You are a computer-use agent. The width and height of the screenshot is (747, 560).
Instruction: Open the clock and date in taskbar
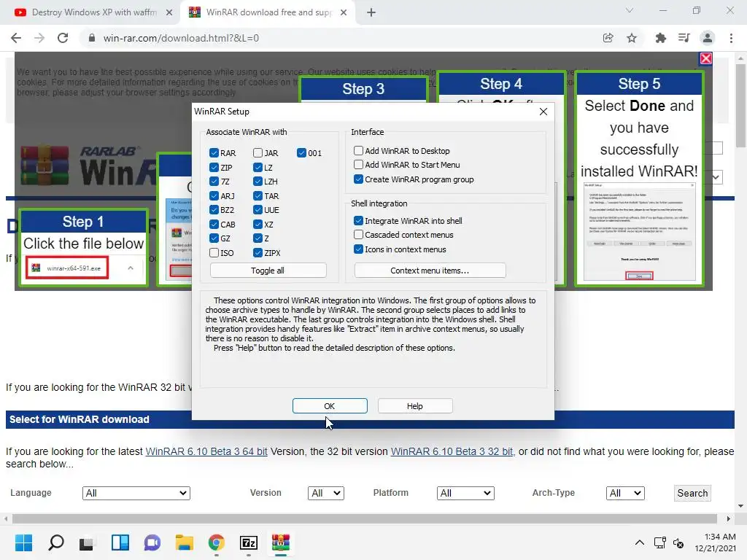715,542
